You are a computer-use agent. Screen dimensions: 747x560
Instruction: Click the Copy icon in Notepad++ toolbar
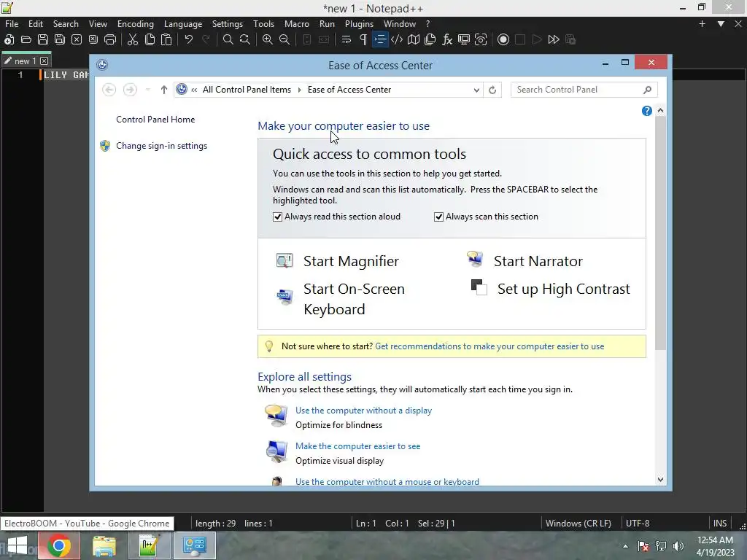(150, 39)
